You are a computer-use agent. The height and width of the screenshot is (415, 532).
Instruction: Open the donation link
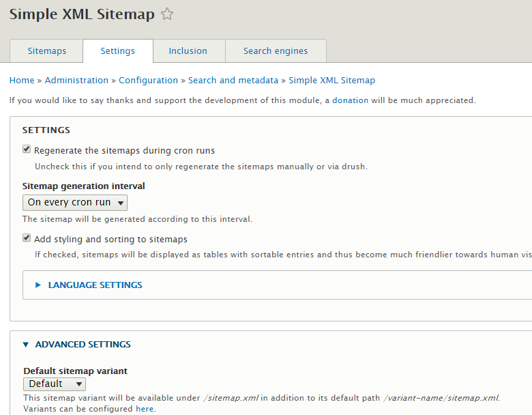[350, 100]
